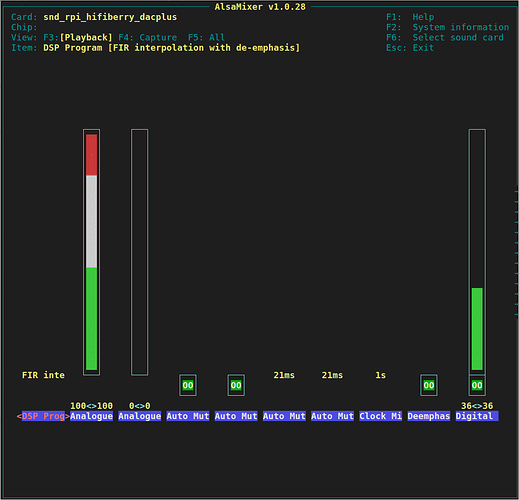Select the Analogue control labeled 0<>0
The width and height of the screenshot is (519, 500).
point(140,416)
